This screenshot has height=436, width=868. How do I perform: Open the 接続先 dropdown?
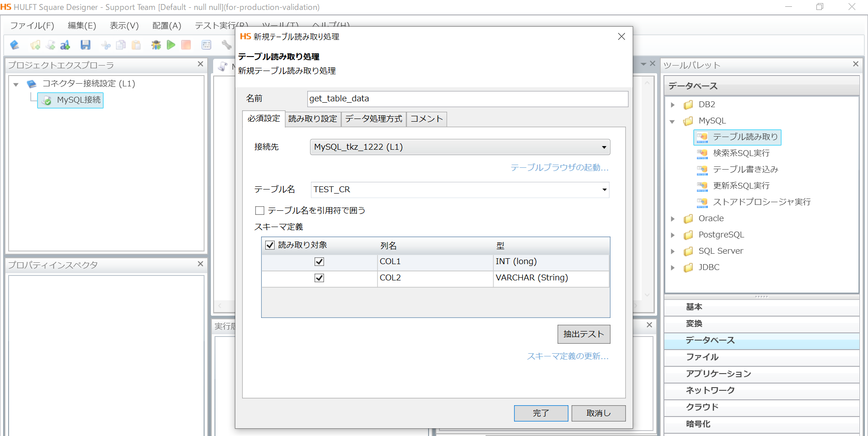tap(460, 147)
